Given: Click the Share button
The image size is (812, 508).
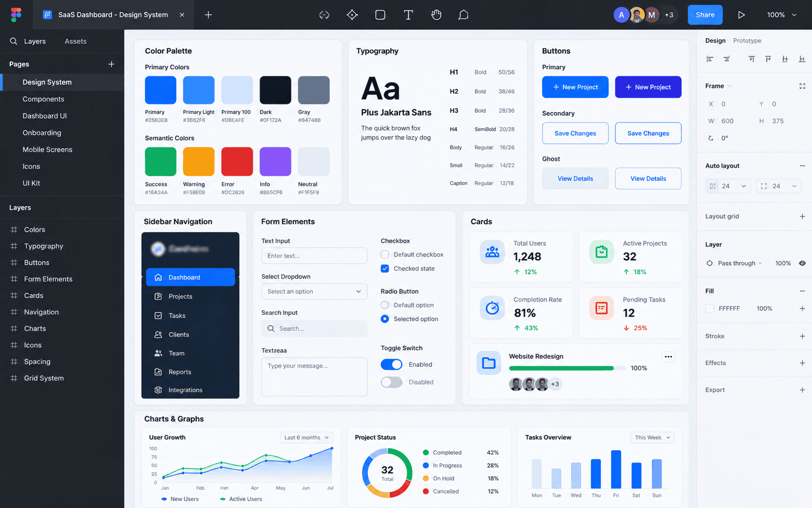Looking at the screenshot, I should [705, 15].
